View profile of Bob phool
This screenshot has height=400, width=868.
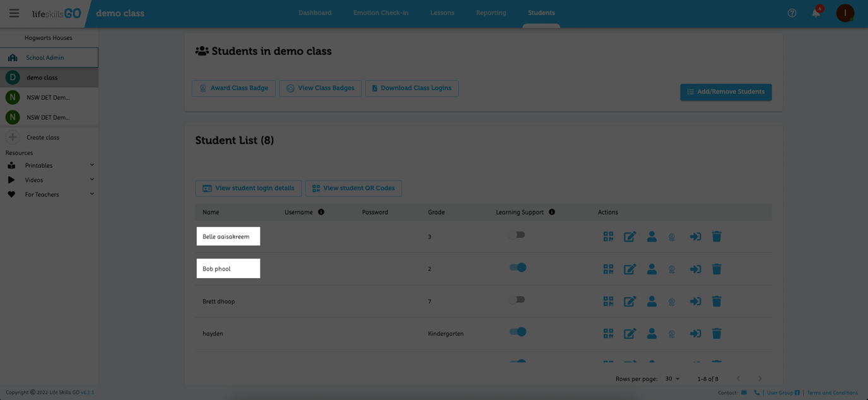pyautogui.click(x=652, y=268)
